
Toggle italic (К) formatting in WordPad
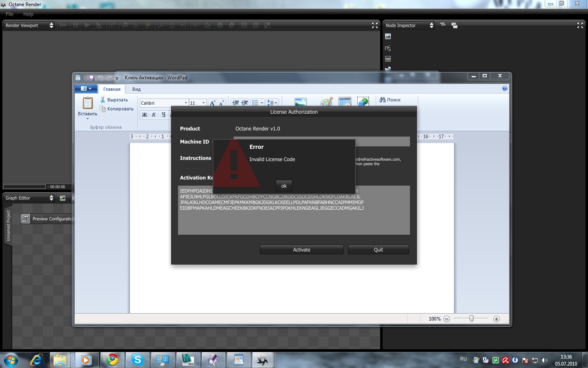pyautogui.click(x=154, y=115)
